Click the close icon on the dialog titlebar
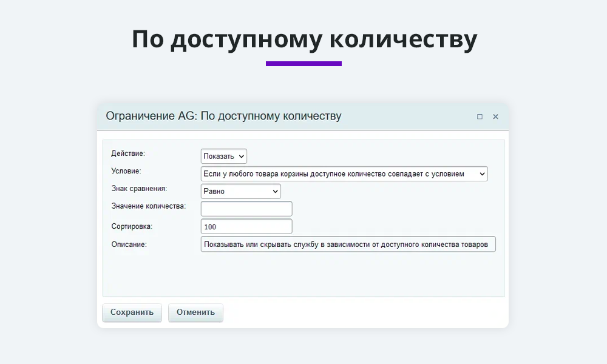607x364 pixels. pos(495,116)
